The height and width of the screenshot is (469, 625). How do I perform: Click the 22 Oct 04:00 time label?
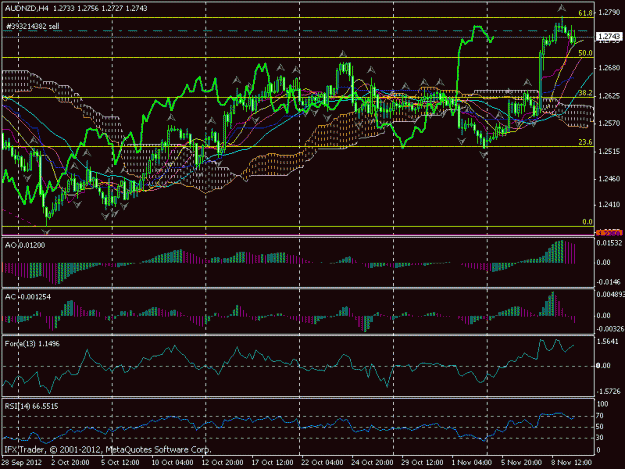point(322,462)
